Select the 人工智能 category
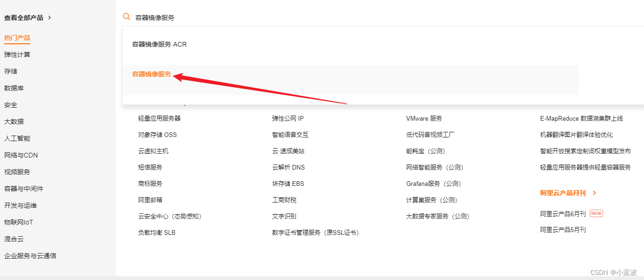Screen dimensions: 644x280 pos(17,138)
